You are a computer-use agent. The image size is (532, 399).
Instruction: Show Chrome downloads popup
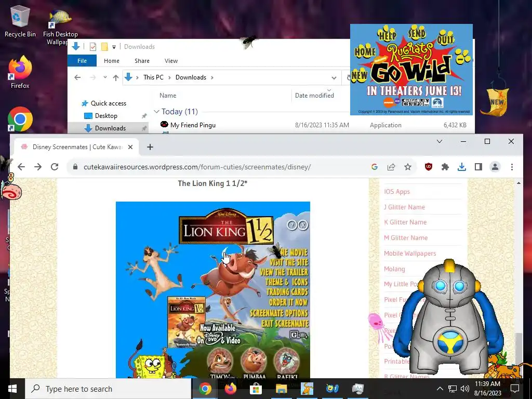click(x=462, y=167)
